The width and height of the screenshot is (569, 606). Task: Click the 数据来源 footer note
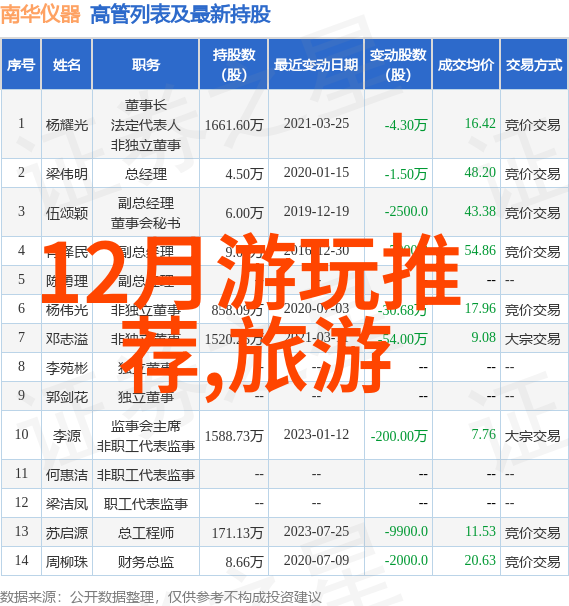(161, 597)
